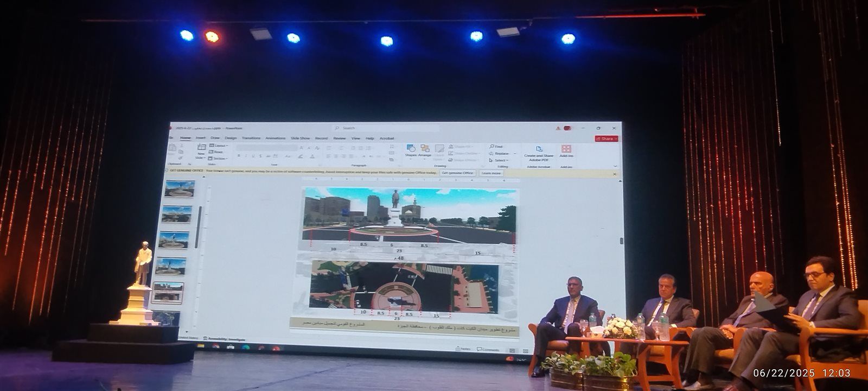Open the Shapes gallery in Drawing group
Image resolution: width=868 pixels, height=391 pixels.
[x=411, y=150]
